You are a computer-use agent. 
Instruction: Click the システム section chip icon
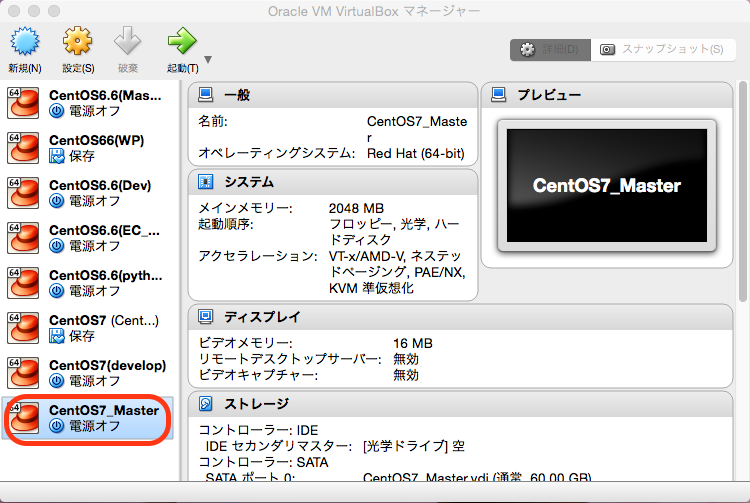(x=206, y=182)
